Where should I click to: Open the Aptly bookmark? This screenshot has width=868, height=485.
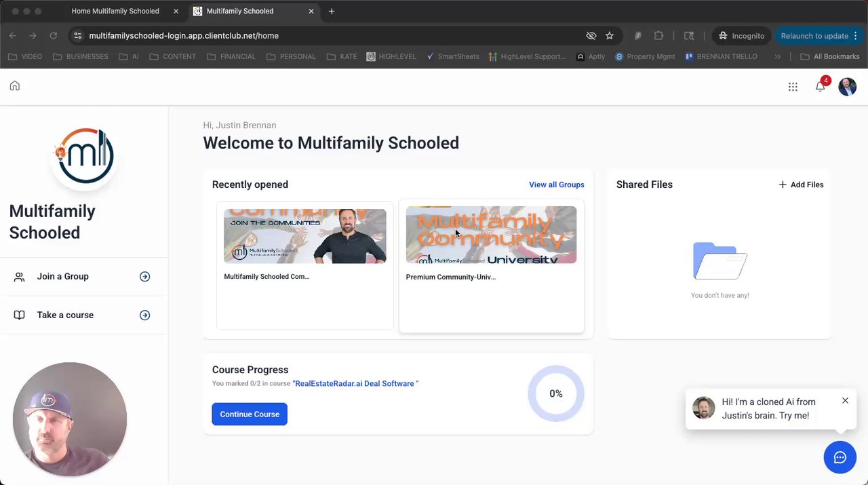(x=591, y=56)
